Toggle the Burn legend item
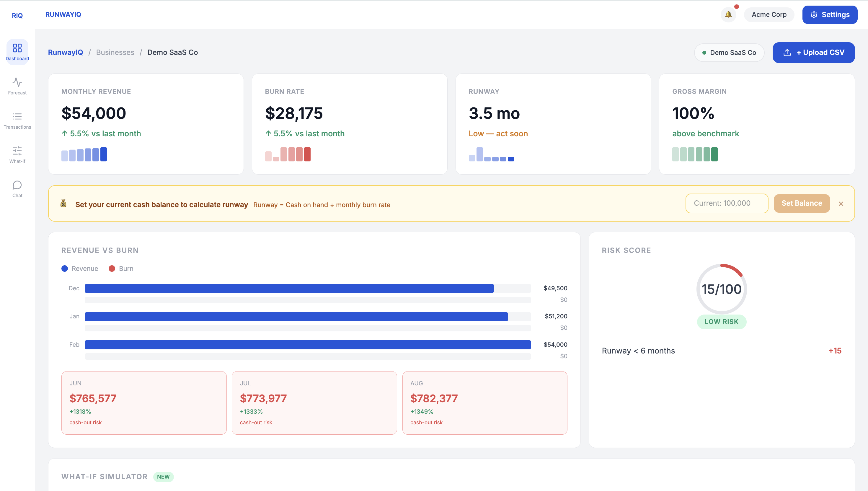The width and height of the screenshot is (868, 491). (121, 269)
